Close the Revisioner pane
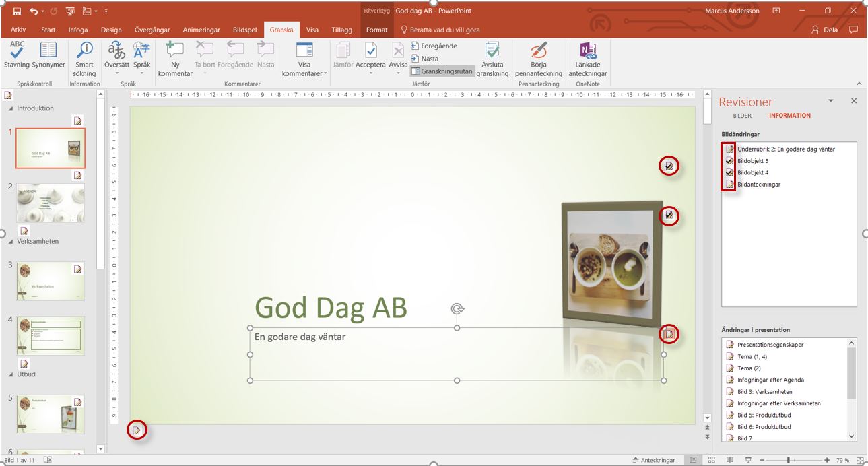The image size is (868, 466). pos(854,100)
